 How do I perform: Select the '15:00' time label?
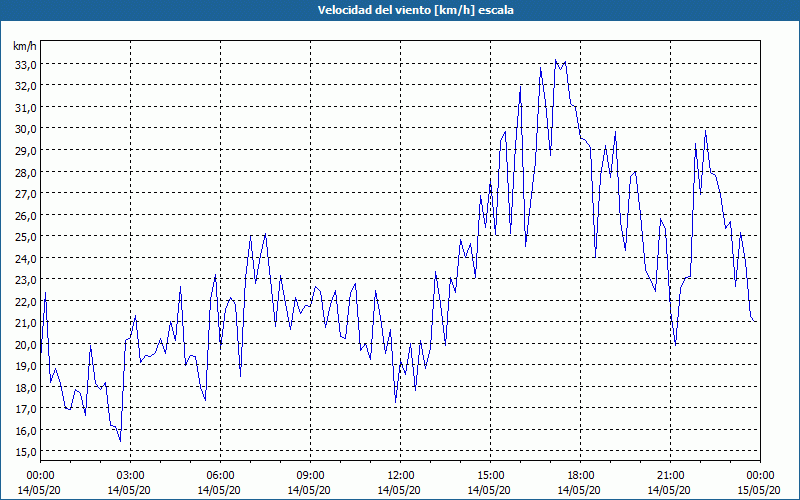tap(490, 476)
